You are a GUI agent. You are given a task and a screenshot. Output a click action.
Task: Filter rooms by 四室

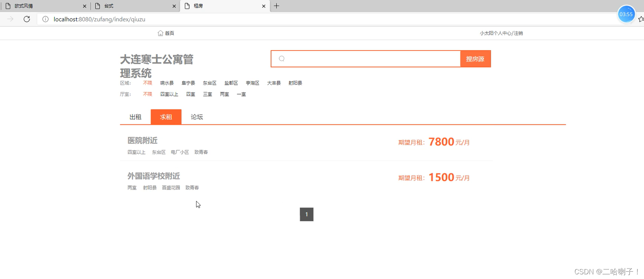click(x=191, y=94)
